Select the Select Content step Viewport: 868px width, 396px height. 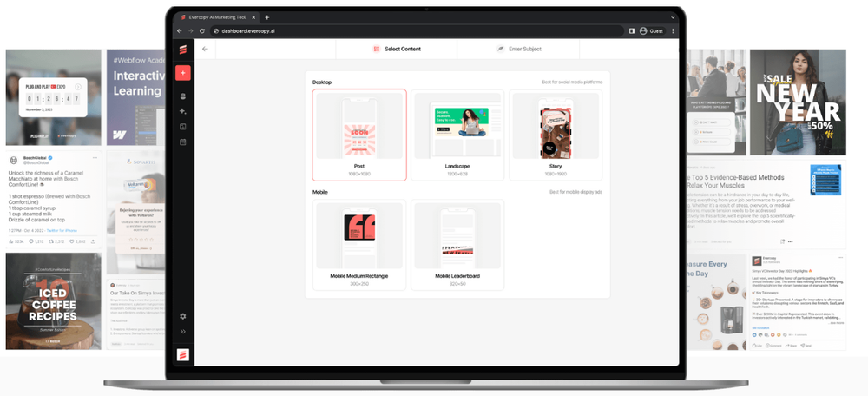(x=397, y=49)
